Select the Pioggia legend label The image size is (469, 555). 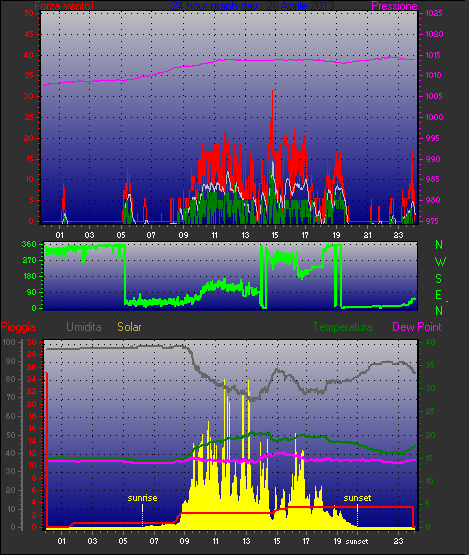[18, 327]
